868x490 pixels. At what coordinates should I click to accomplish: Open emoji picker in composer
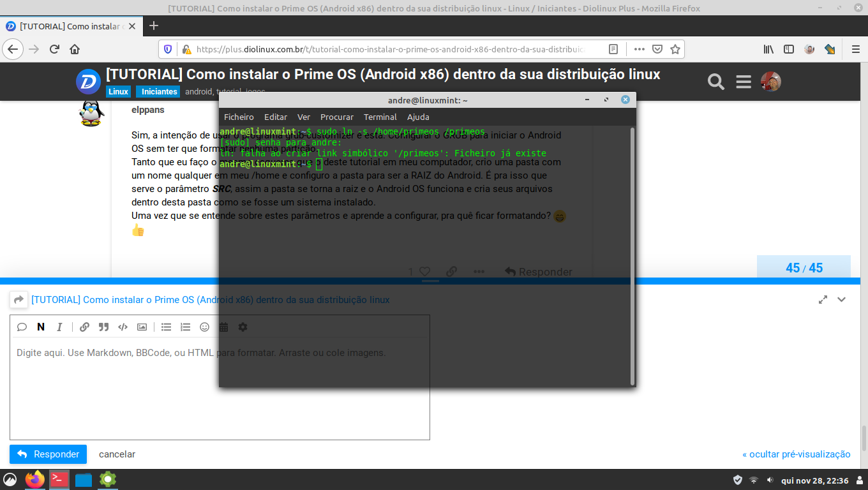click(x=204, y=327)
